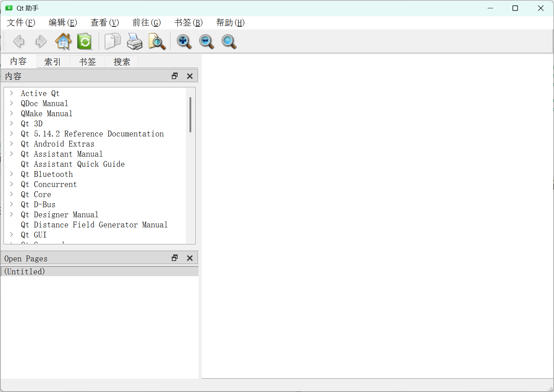Image resolution: width=554 pixels, height=392 pixels.
Task: Open the 帮助(H) menu
Action: tap(230, 23)
